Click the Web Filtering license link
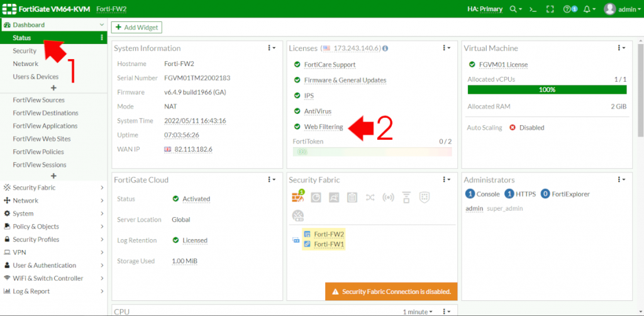Viewport: 644px width, 316px height. [324, 127]
